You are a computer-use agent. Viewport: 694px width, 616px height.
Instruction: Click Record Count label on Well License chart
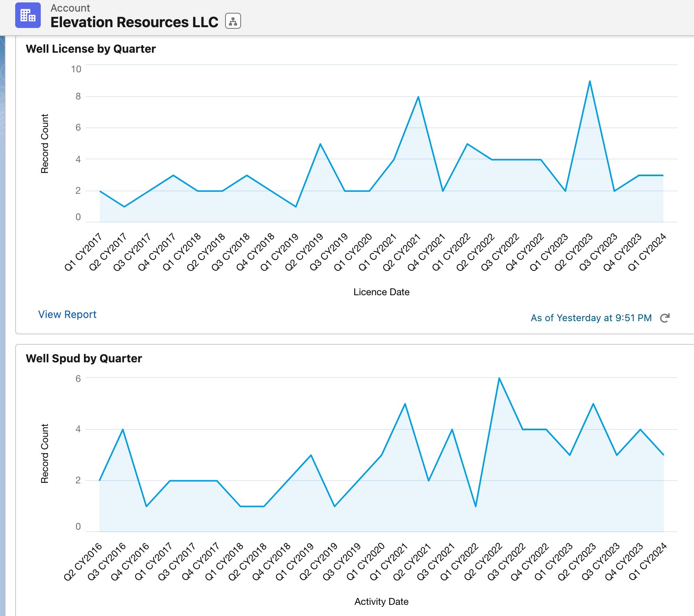pyautogui.click(x=45, y=143)
